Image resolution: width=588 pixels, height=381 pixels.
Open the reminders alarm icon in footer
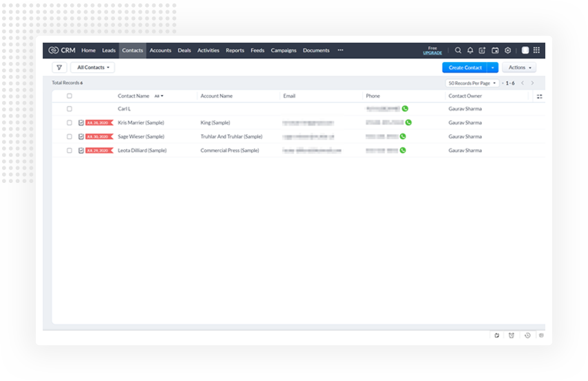pos(512,336)
